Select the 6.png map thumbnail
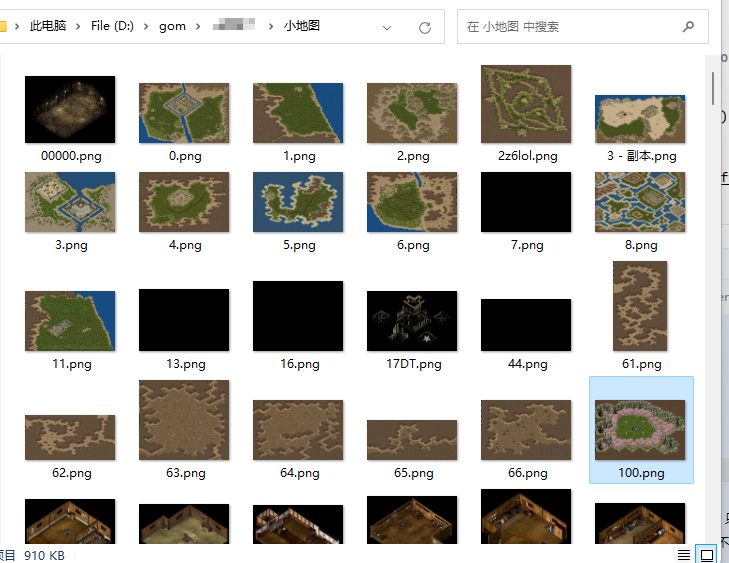Screen dimensions: 729x563 (411, 202)
